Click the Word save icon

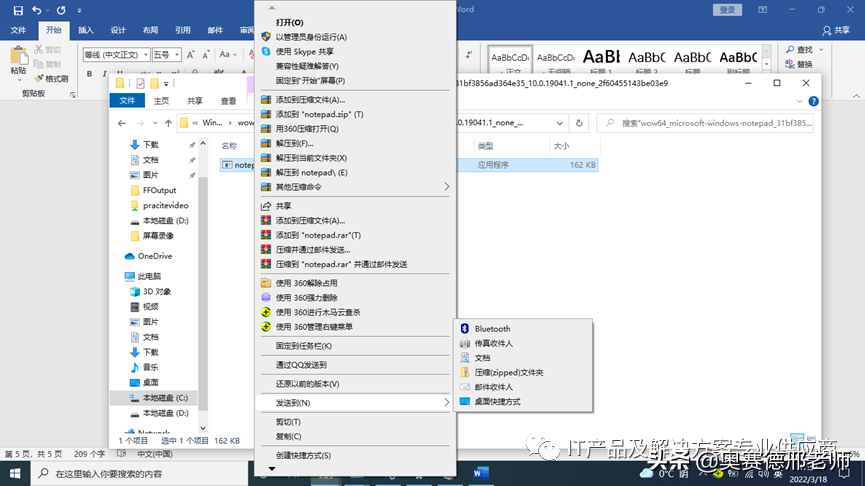tap(18, 10)
